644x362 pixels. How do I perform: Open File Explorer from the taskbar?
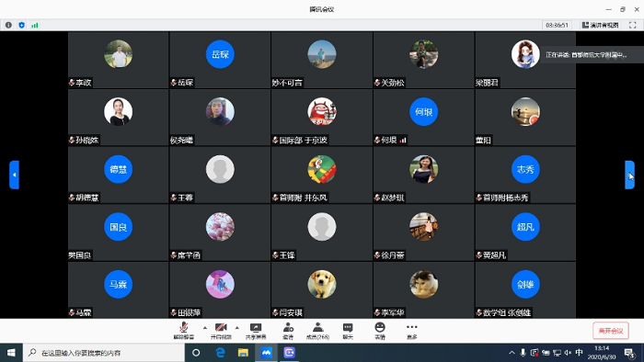pyautogui.click(x=243, y=353)
